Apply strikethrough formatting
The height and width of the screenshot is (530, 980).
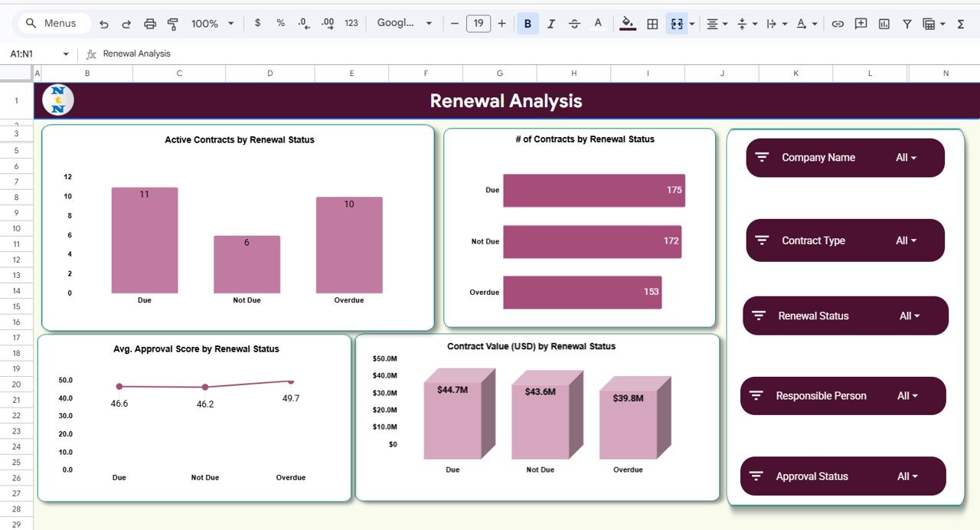[574, 24]
